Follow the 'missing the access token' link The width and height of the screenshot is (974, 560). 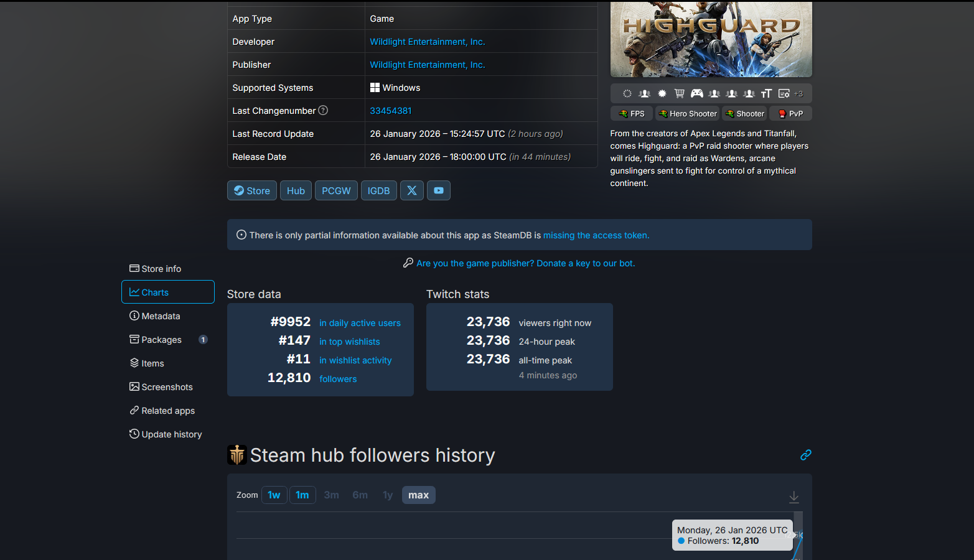click(596, 235)
